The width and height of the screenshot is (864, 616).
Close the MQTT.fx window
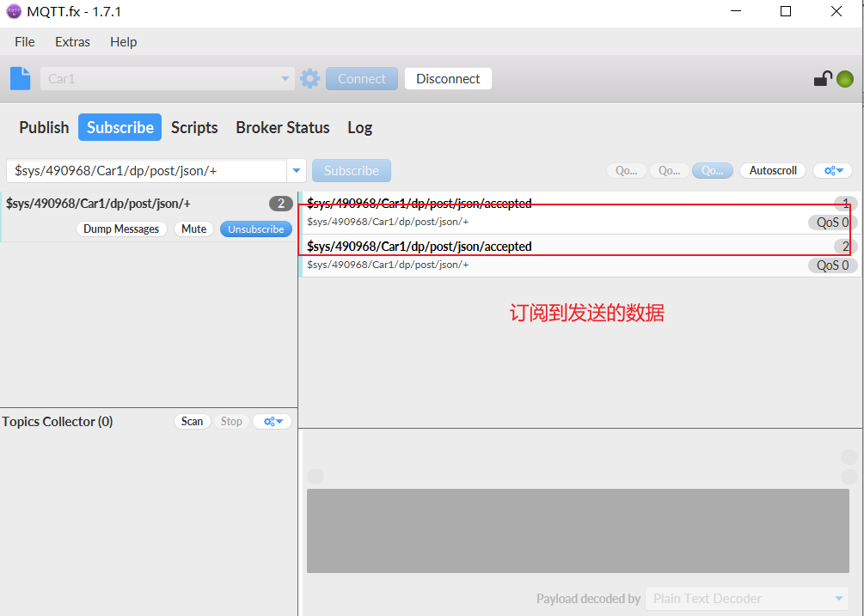(836, 11)
